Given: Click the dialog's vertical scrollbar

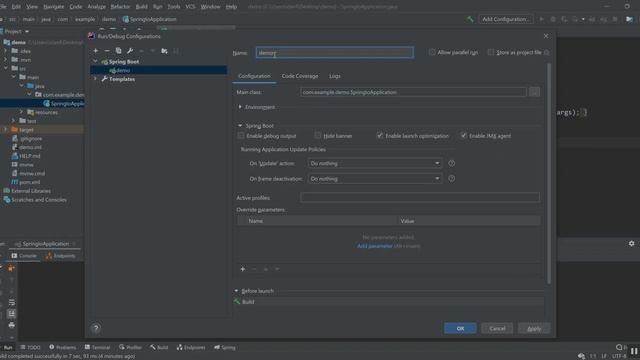Looking at the screenshot, I should [549, 173].
